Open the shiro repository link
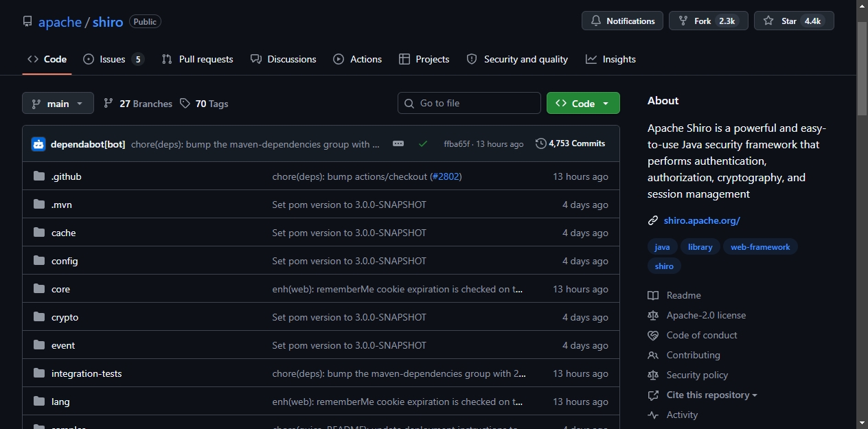The width and height of the screenshot is (868, 429). 108,22
